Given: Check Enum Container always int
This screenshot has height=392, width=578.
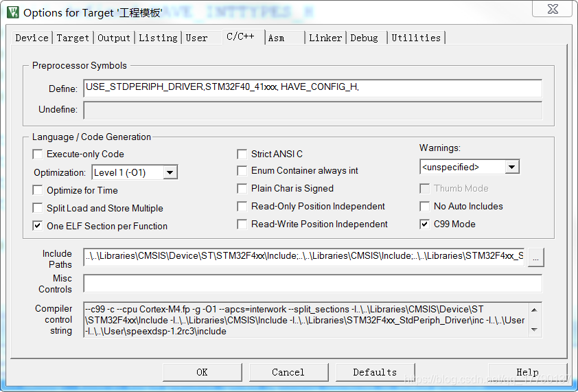Looking at the screenshot, I should tap(242, 171).
